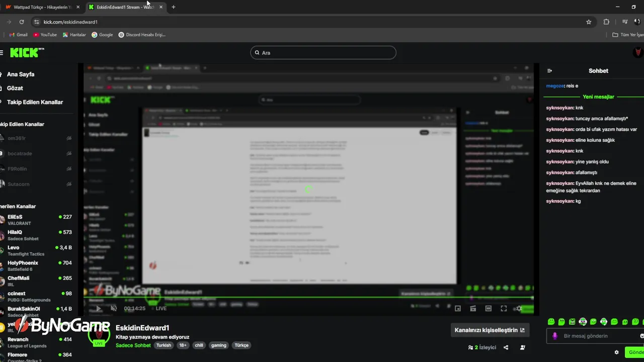Open the Haritalar bookmark

(x=74, y=35)
